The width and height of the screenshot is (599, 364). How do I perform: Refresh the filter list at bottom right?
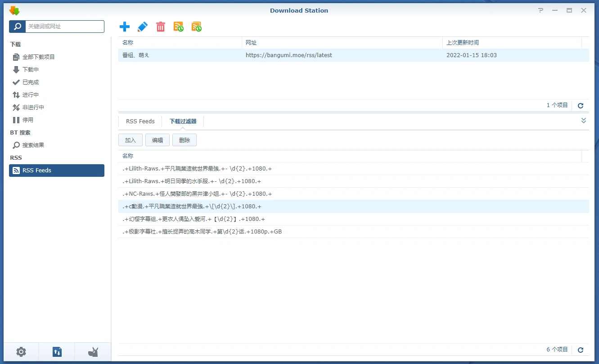581,350
